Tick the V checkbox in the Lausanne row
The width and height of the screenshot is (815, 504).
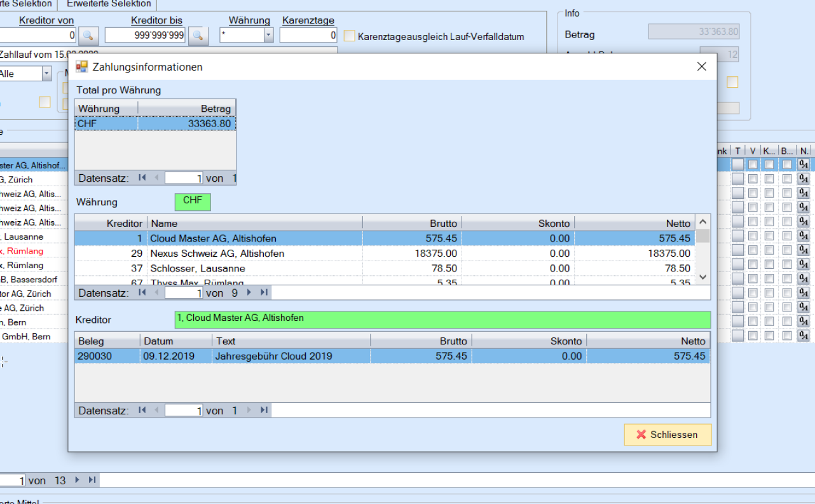tap(753, 236)
